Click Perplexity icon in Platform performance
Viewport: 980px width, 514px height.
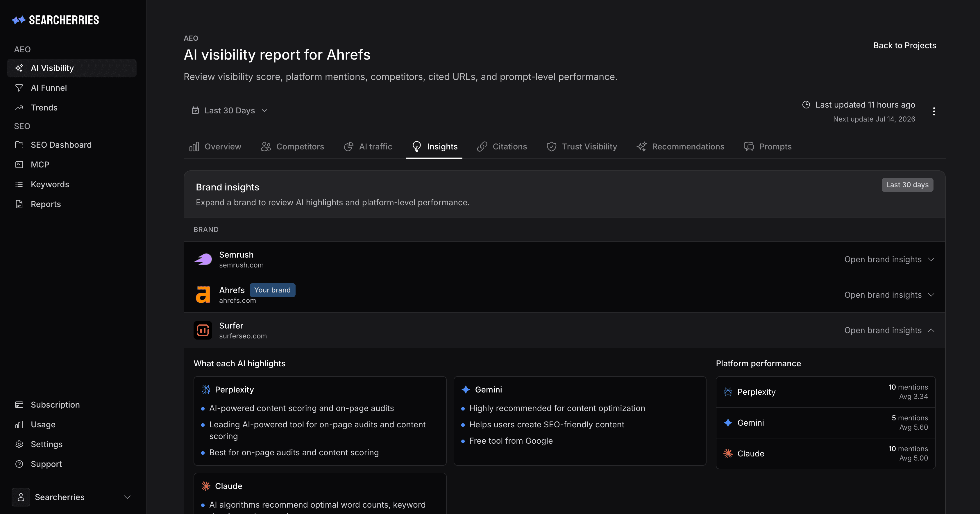pos(728,392)
